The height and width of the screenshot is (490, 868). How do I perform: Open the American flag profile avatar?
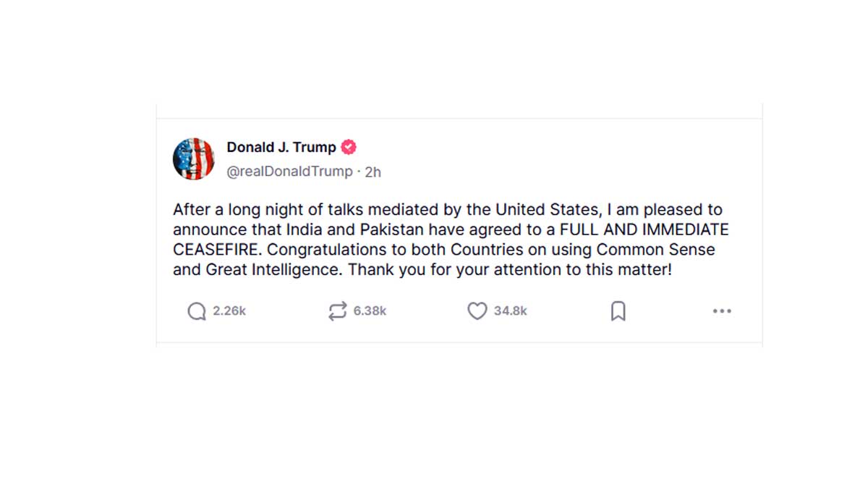194,159
